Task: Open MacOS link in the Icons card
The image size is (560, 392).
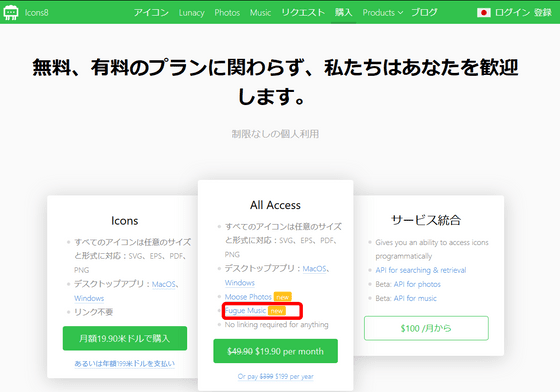Action: point(164,284)
